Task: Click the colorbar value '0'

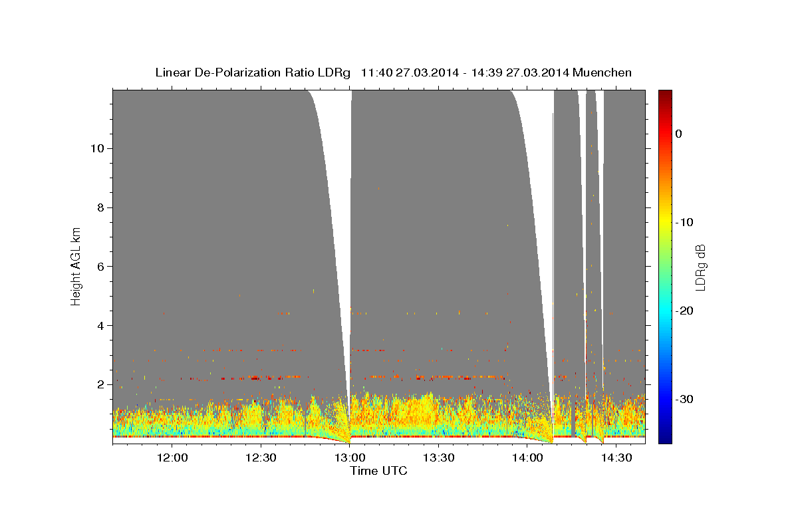Action: tap(679, 134)
